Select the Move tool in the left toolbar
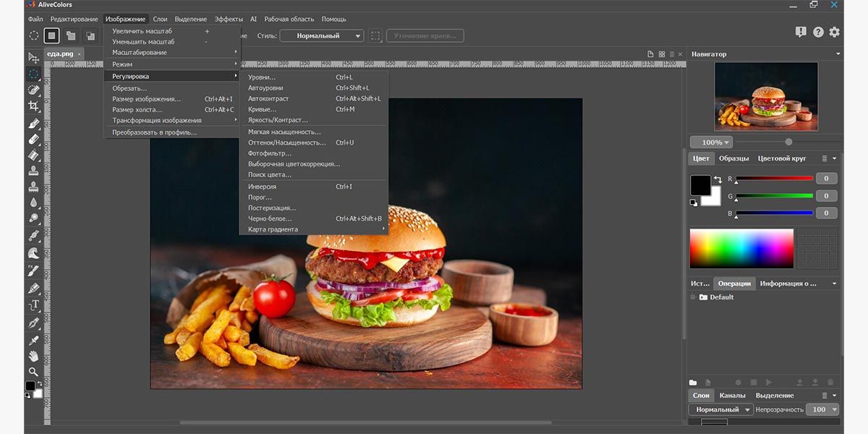 coord(33,57)
